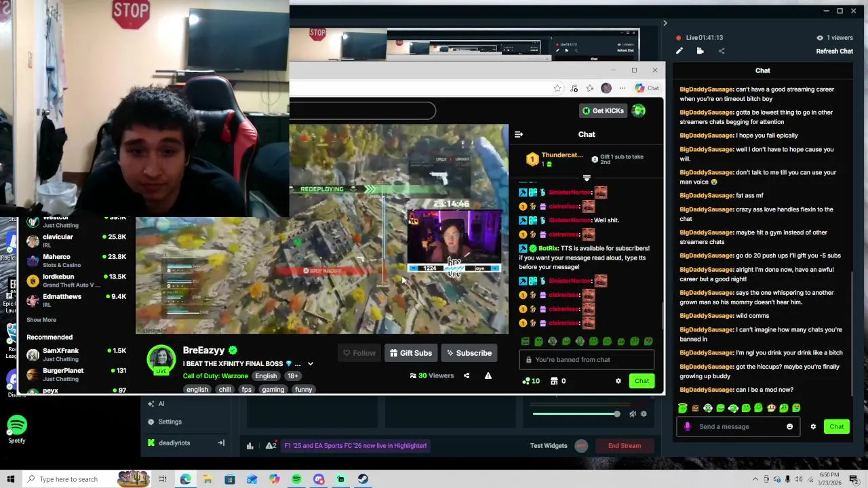Click browser favorites star icon
Viewport: 868px width, 488px height.
tap(557, 88)
